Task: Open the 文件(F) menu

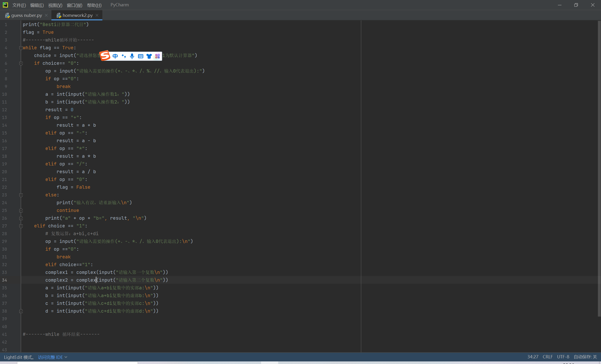Action: click(19, 5)
